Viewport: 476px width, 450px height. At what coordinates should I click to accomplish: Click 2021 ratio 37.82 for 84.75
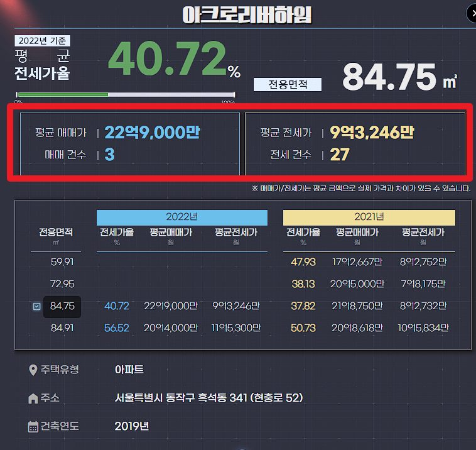click(303, 306)
